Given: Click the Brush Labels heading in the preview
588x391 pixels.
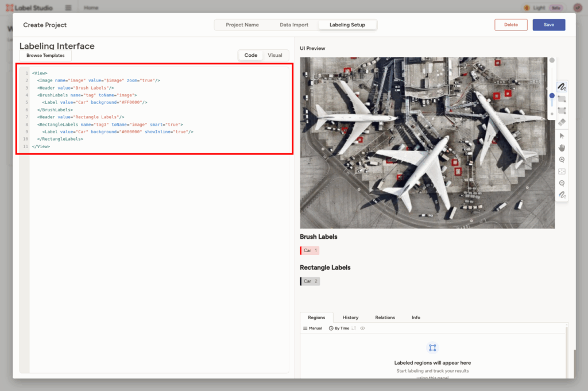Looking at the screenshot, I should pyautogui.click(x=318, y=237).
